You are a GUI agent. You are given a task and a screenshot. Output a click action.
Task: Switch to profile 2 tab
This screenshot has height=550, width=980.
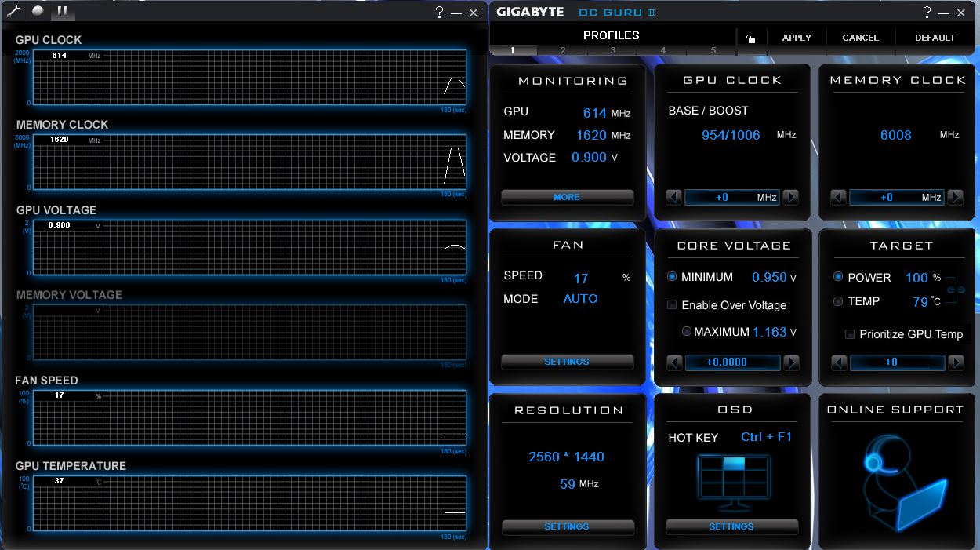(x=562, y=50)
